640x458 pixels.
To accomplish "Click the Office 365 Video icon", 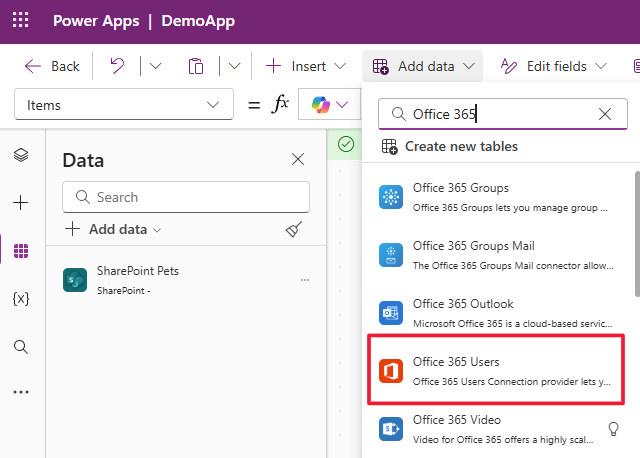I will [391, 429].
